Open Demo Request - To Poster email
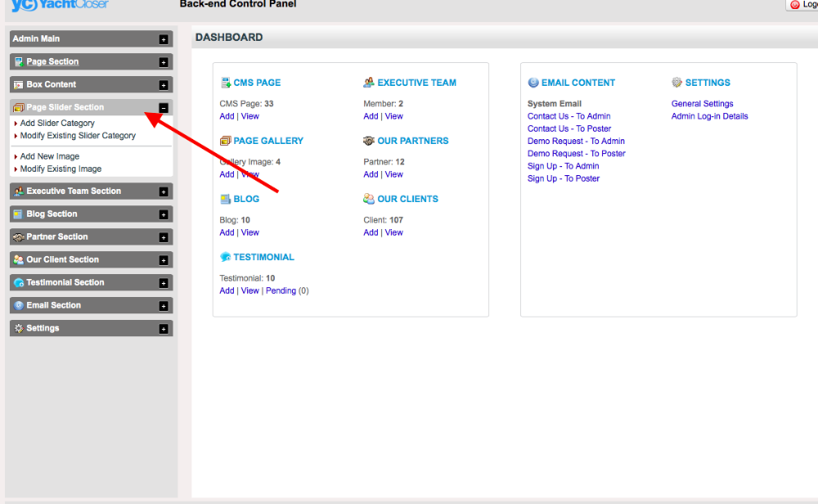Screen dimensions: 818x504 (577, 154)
